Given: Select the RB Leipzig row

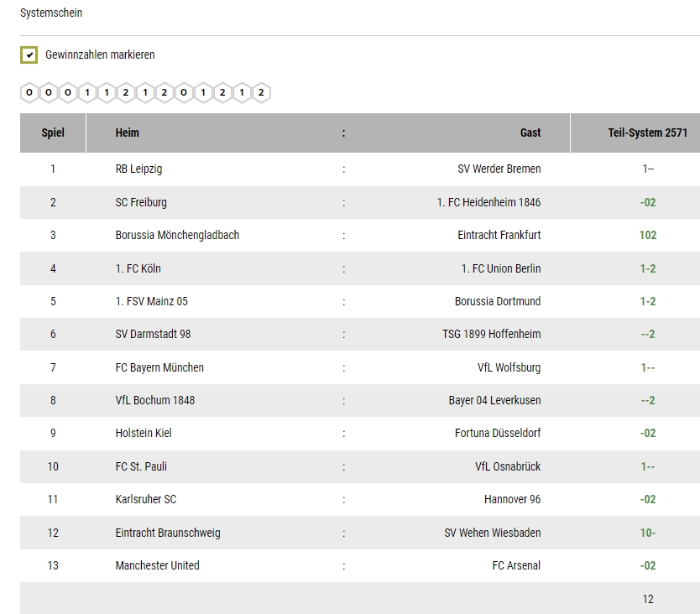Looking at the screenshot, I should (360, 169).
